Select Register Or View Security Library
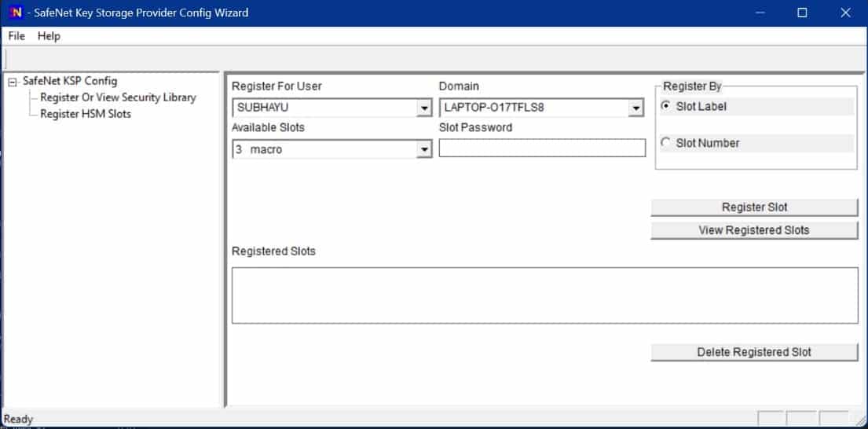 [x=118, y=97]
